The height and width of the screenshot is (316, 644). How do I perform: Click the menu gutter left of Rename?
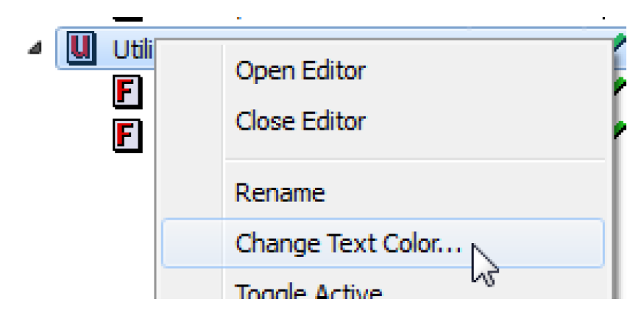[190, 194]
